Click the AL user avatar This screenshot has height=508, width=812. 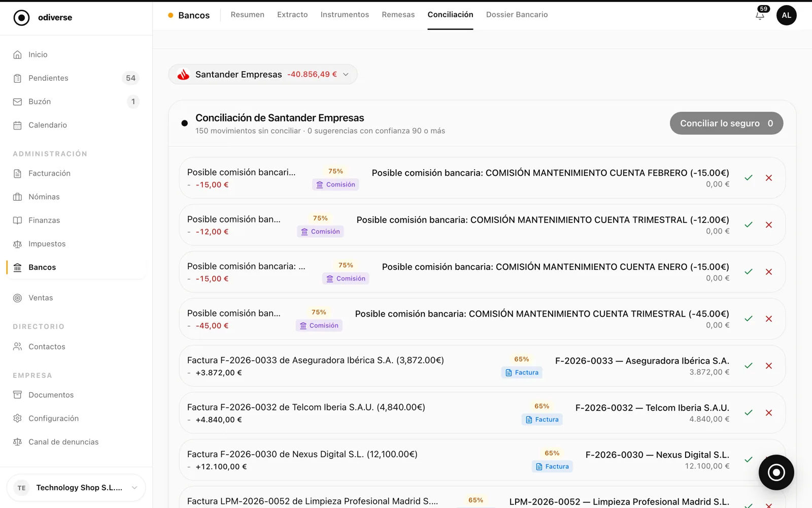pos(786,15)
